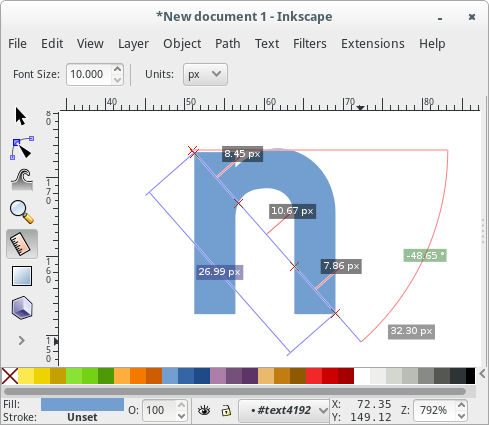Screen dimensions: 489x425
Task: Open the File menu
Action: 17,44
